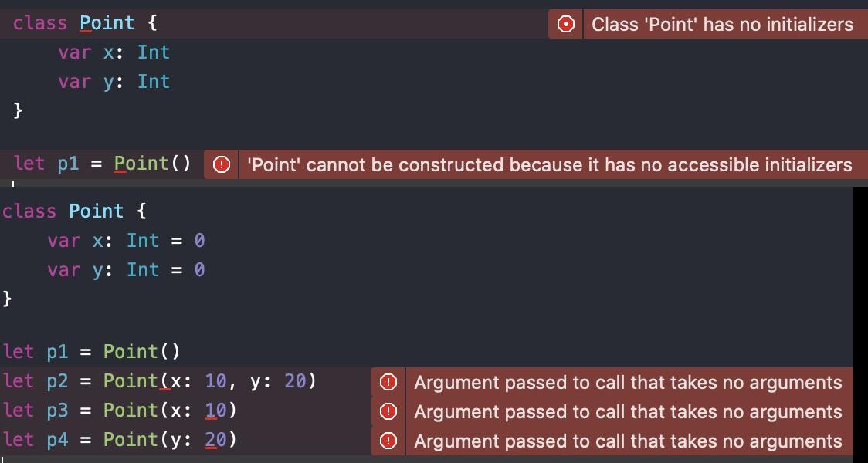The image size is (868, 463).
Task: Select the p4 'Argument passed to call' error message
Action: click(629, 441)
